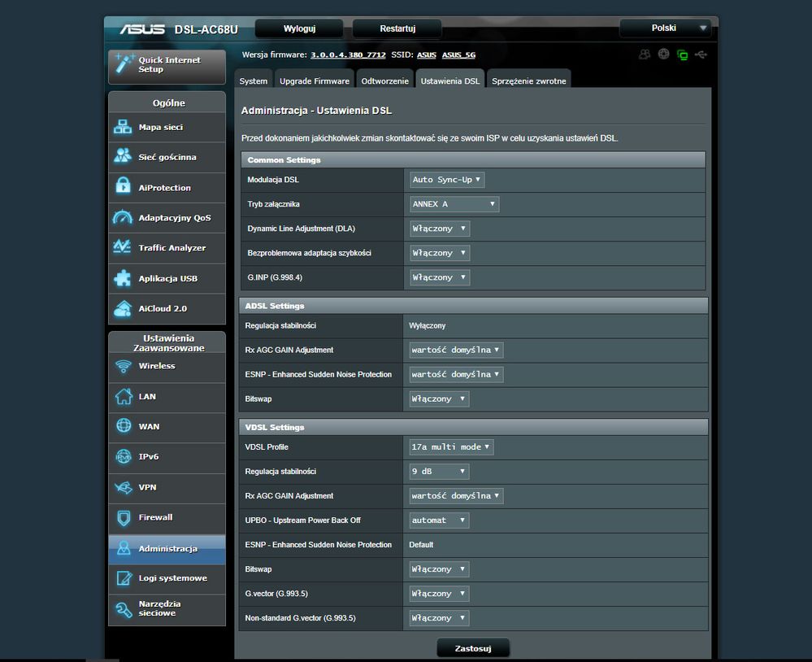
Task: Open the Firewall shield icon
Action: coord(124,517)
